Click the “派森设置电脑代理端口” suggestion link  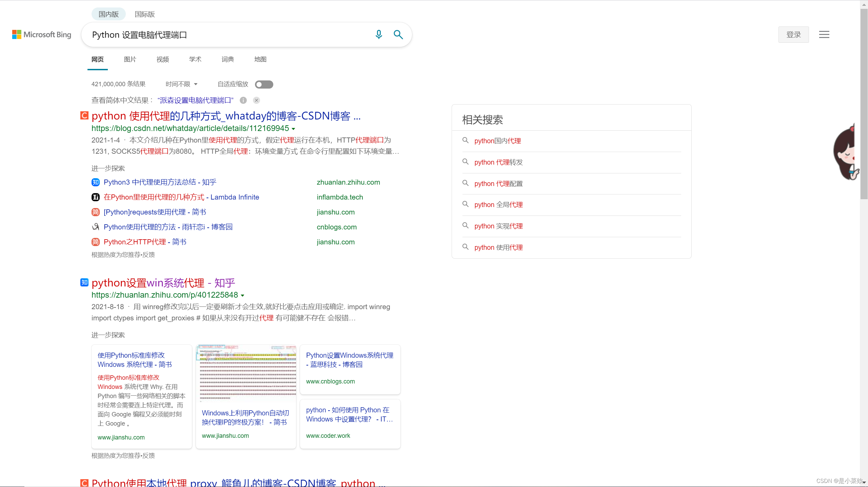(195, 100)
